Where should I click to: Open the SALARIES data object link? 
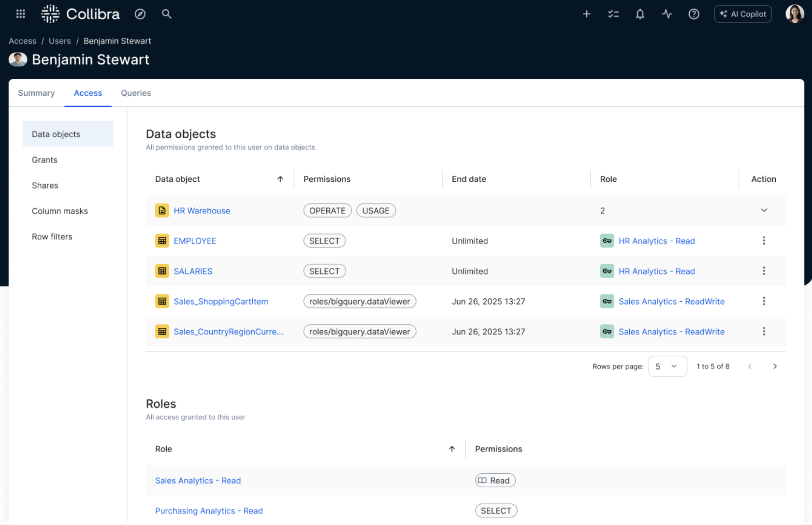[193, 271]
